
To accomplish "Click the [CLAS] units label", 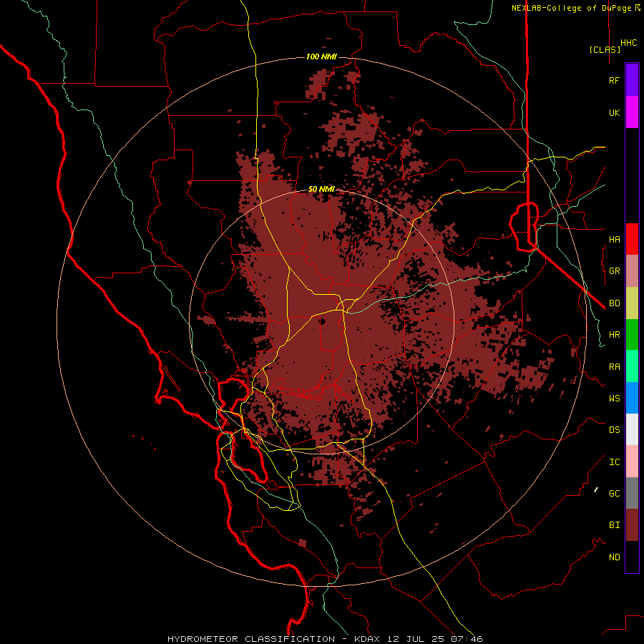I will point(605,49).
